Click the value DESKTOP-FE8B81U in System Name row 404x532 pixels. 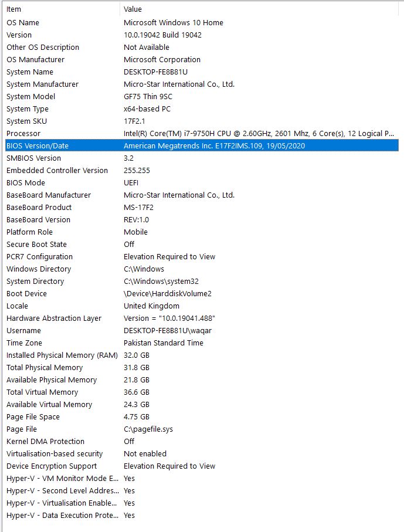coord(156,72)
